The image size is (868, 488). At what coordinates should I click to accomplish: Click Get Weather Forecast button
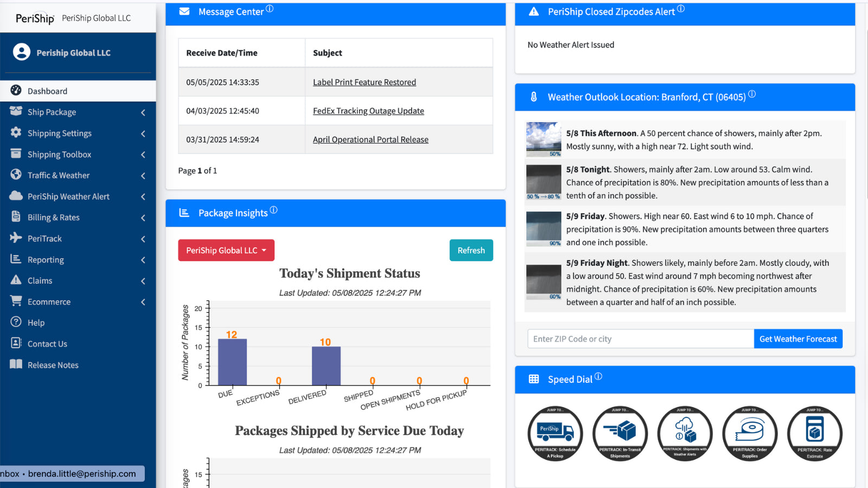[x=798, y=339]
